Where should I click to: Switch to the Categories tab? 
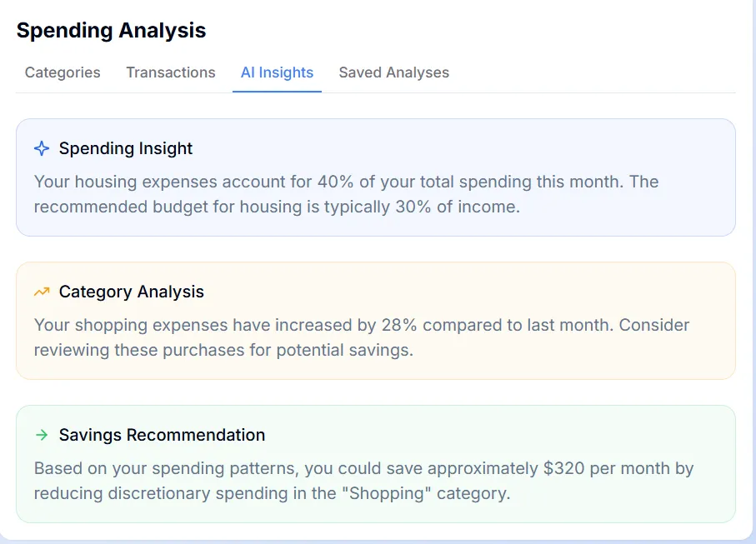click(62, 72)
